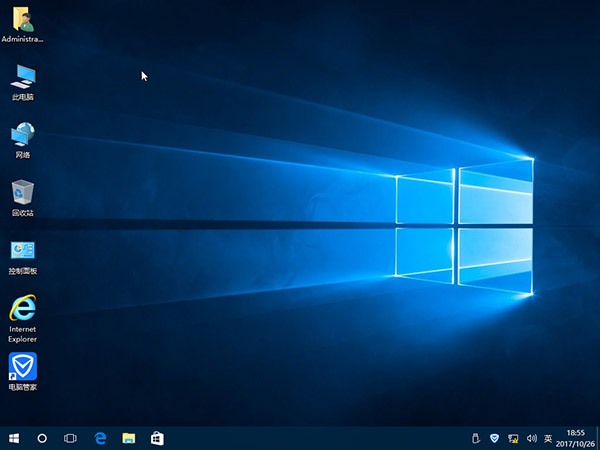Open the volume speaker tray icon
Viewport: 600px width, 450px height.
click(532, 438)
